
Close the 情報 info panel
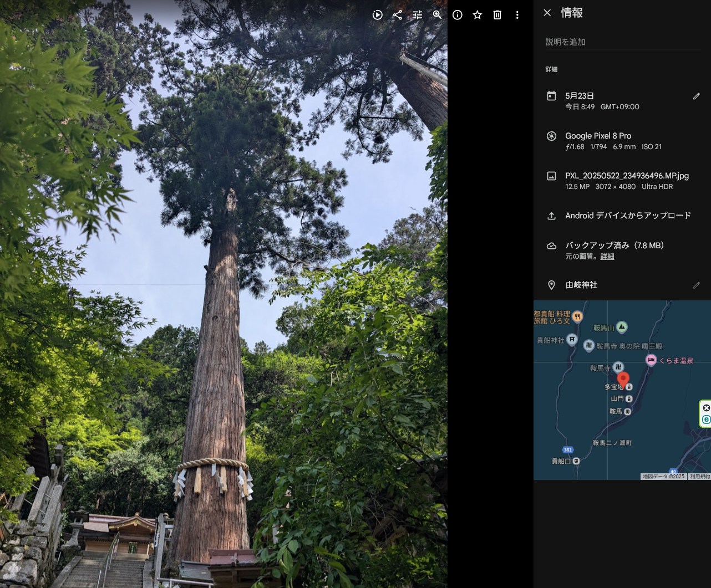click(547, 13)
